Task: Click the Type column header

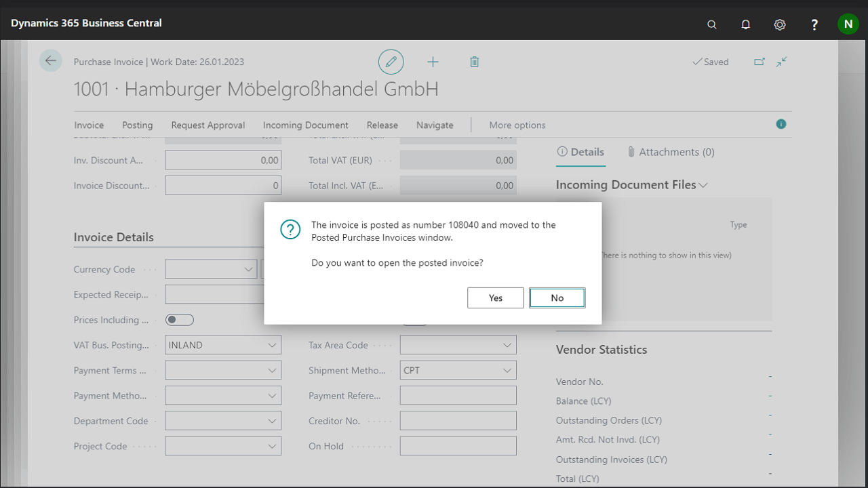Action: point(738,225)
